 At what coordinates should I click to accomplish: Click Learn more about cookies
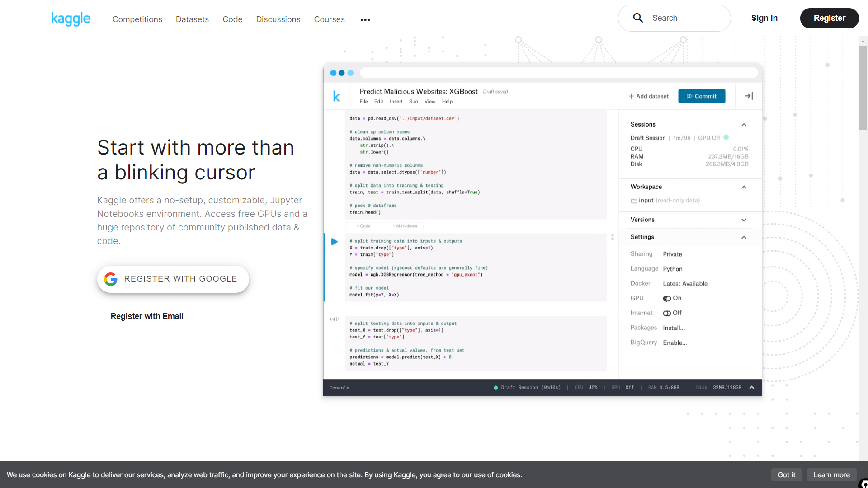tap(832, 475)
